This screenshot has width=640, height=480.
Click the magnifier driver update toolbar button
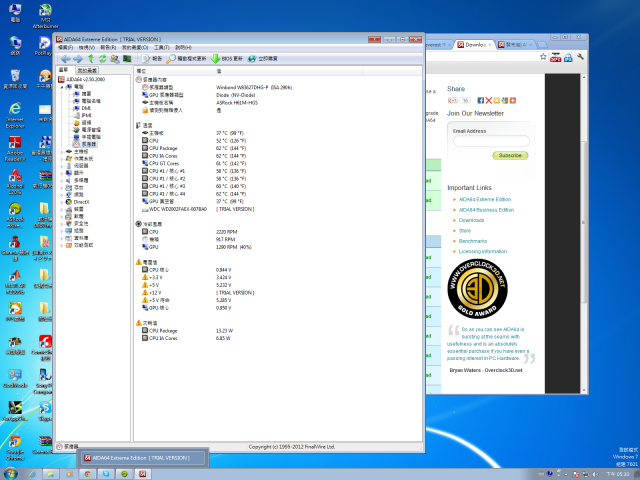tap(186, 59)
